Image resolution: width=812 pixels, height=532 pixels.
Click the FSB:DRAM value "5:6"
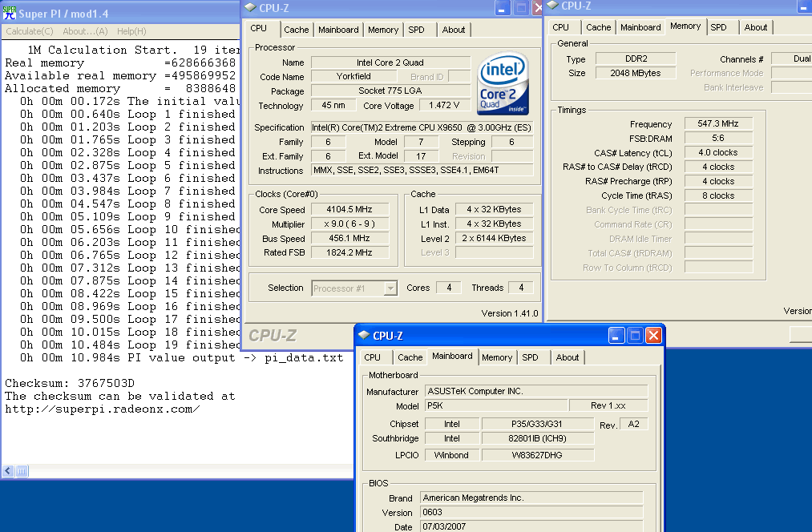717,138
